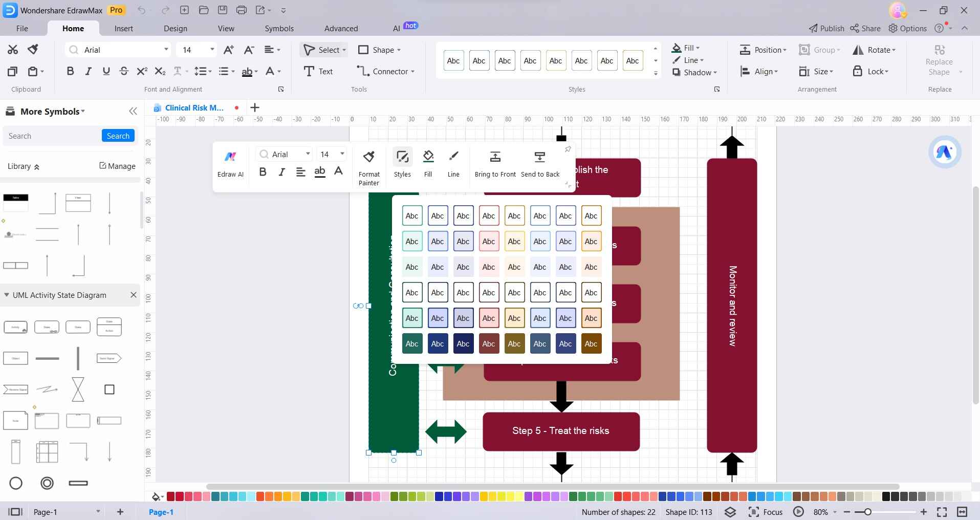Toggle the Styles panel in floating toolbar

pos(402,163)
